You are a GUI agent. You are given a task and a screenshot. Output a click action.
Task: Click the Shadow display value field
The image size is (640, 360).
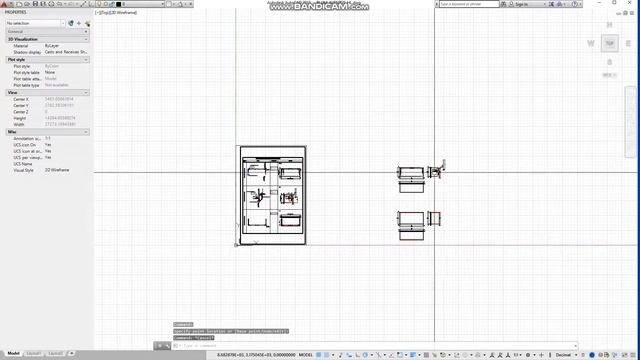click(x=67, y=52)
